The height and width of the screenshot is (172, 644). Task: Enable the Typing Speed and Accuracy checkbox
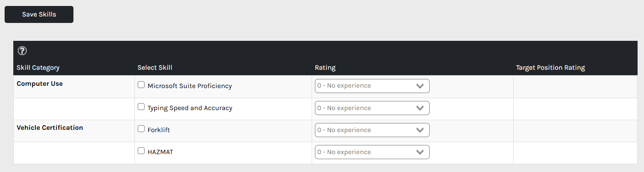141,107
